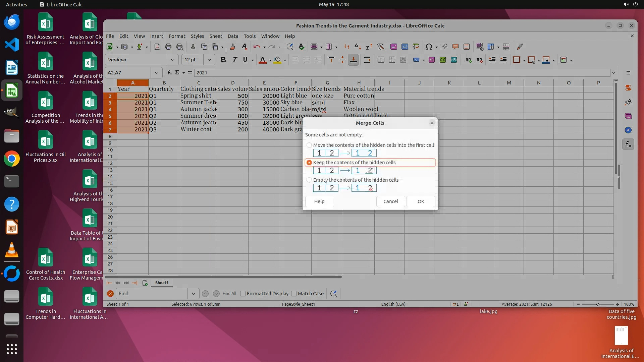Click the Export as PDF icon

[x=157, y=47]
